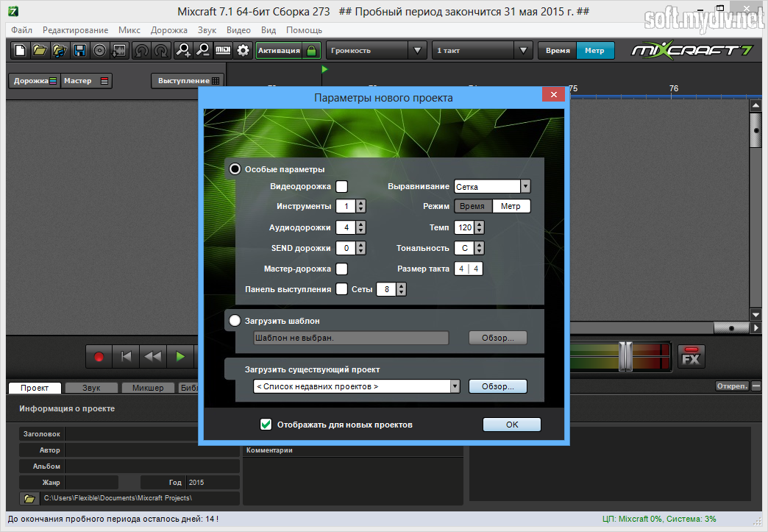Set dialog mode to Метр
The image size is (768, 532).
click(511, 206)
